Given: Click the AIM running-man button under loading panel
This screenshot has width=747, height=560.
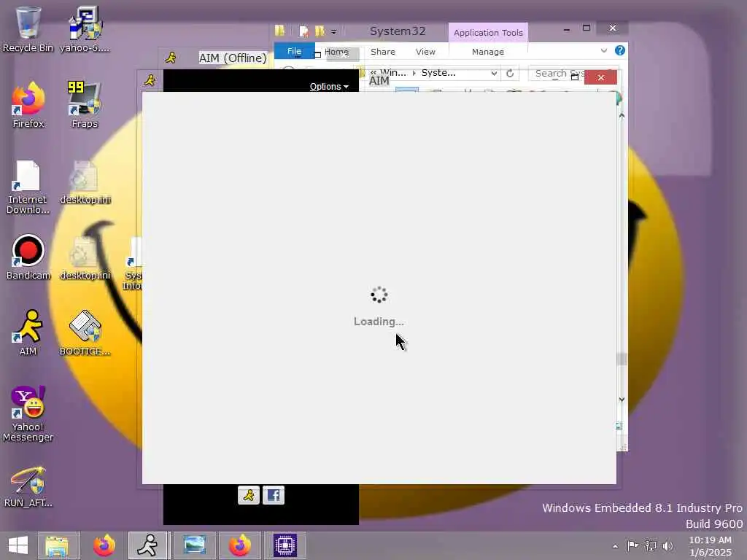Looking at the screenshot, I should coord(249,495).
